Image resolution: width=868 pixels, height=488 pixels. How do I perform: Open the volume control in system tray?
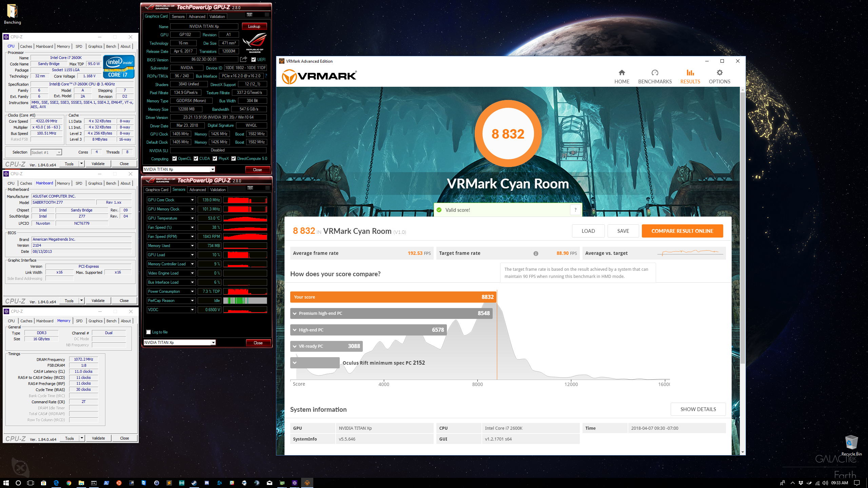tap(825, 483)
